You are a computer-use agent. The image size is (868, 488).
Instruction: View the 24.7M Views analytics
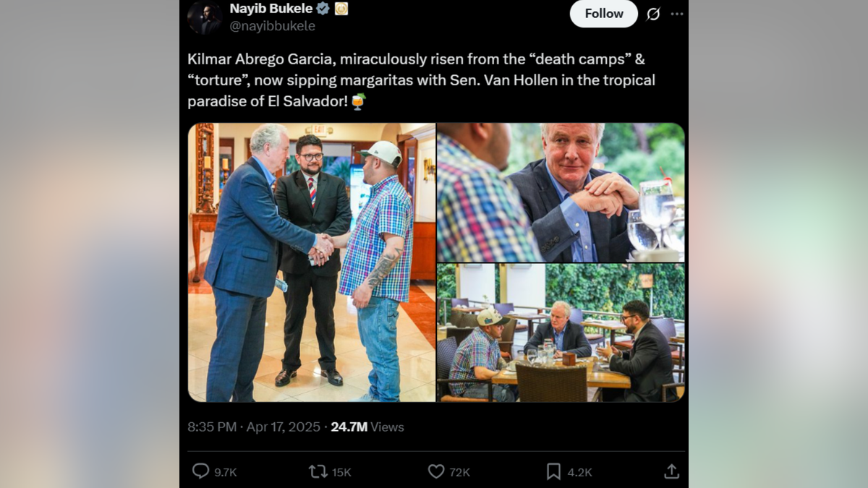(x=367, y=427)
